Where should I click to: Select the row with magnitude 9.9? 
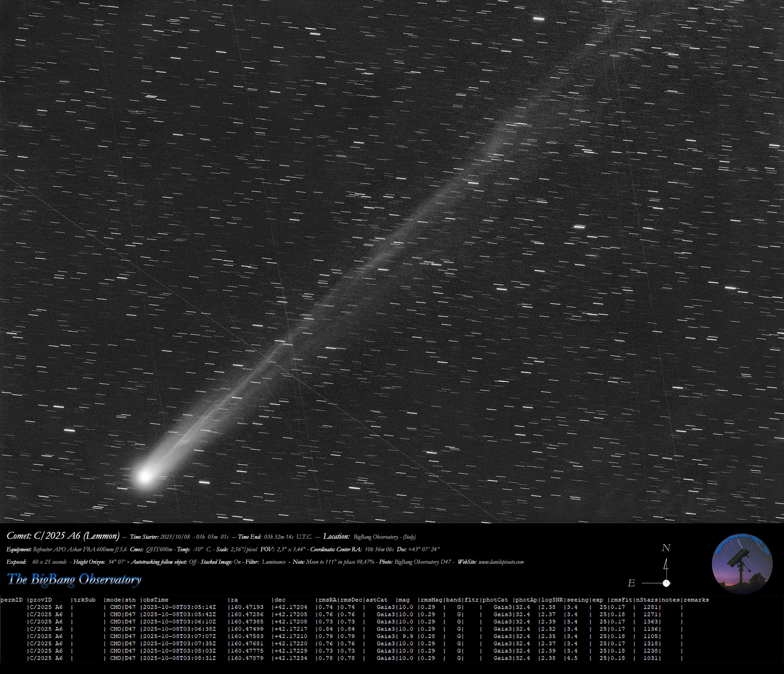(408, 636)
